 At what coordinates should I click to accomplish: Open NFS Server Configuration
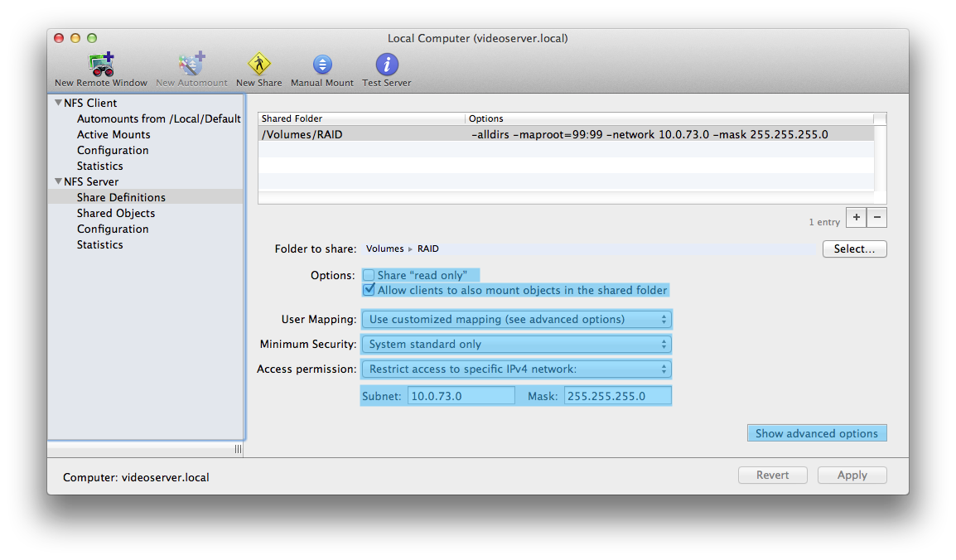113,229
